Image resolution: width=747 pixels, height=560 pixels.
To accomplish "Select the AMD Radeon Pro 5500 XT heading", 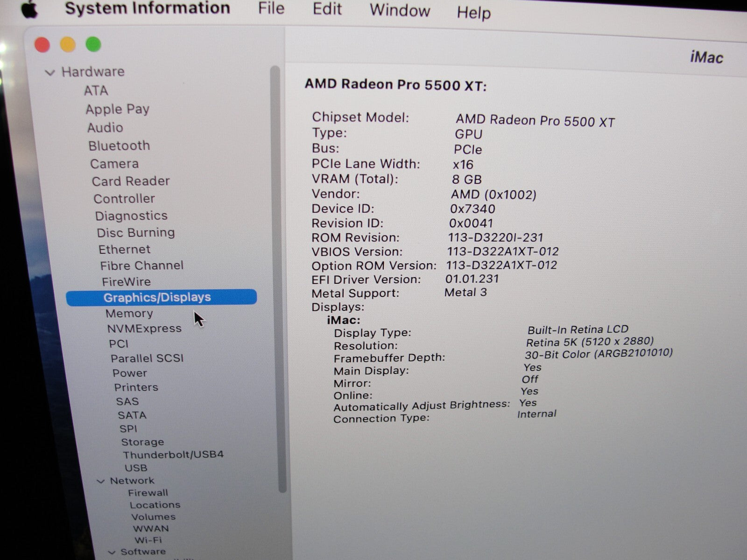I will pyautogui.click(x=395, y=85).
